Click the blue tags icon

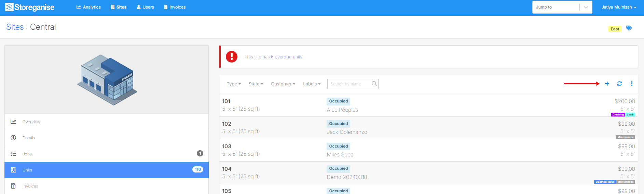pos(629,28)
